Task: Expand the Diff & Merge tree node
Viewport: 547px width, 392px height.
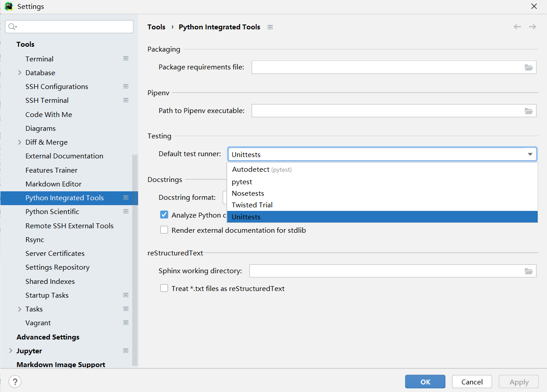Action: pyautogui.click(x=20, y=142)
